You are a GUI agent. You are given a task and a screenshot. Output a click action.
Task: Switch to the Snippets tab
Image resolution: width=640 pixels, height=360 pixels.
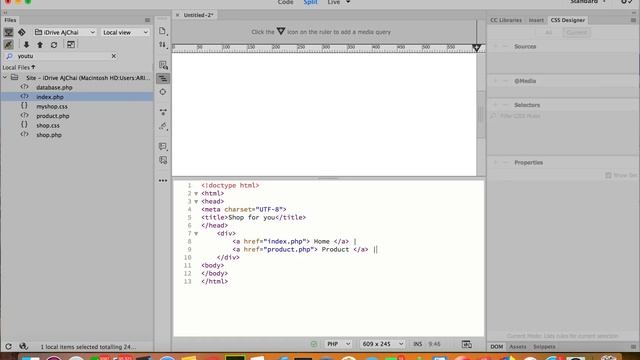click(544, 347)
